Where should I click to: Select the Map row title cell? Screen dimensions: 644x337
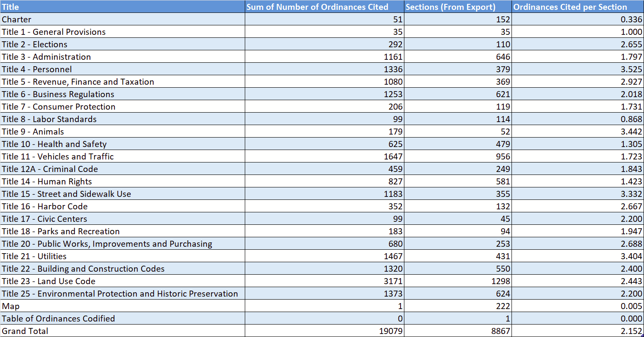pos(123,306)
